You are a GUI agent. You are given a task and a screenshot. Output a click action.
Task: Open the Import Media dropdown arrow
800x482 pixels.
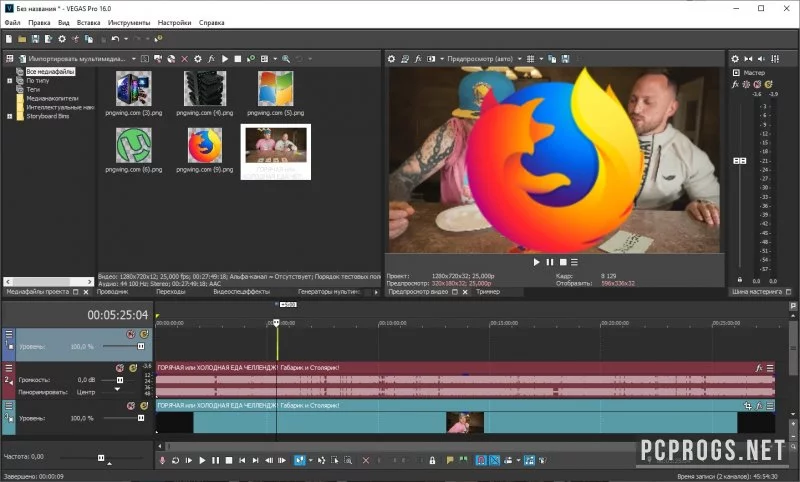tap(134, 59)
